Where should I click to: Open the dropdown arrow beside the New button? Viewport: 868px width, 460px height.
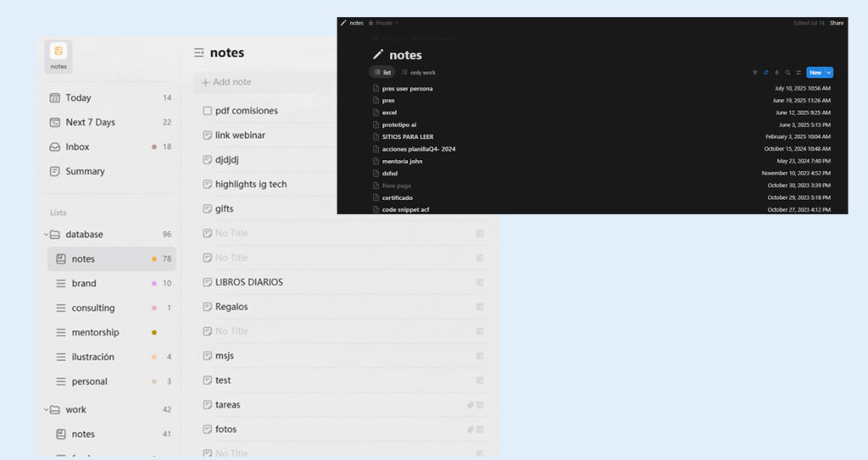(x=829, y=73)
